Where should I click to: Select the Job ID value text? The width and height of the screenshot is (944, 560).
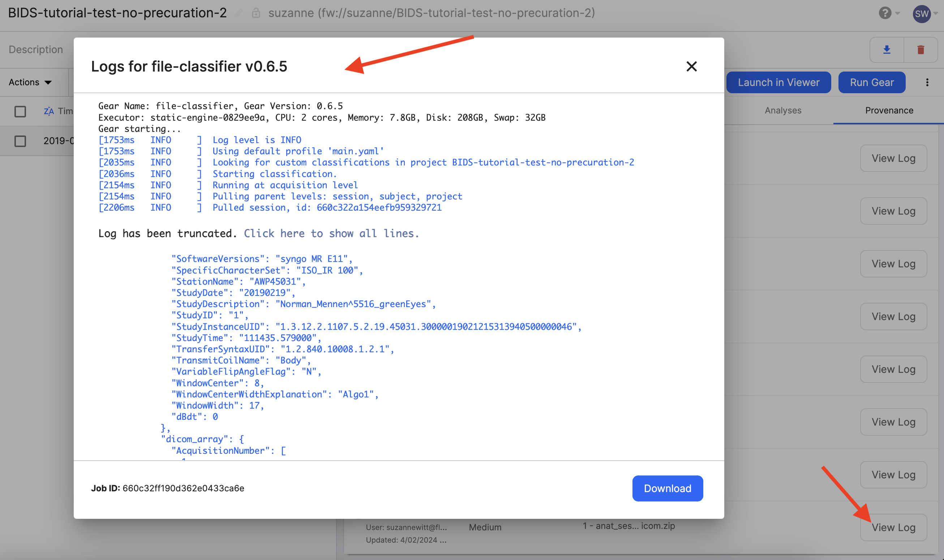[183, 488]
